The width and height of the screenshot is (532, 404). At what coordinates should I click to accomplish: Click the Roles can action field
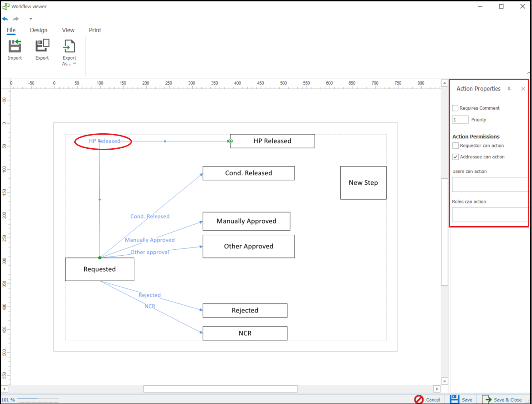[x=490, y=215]
